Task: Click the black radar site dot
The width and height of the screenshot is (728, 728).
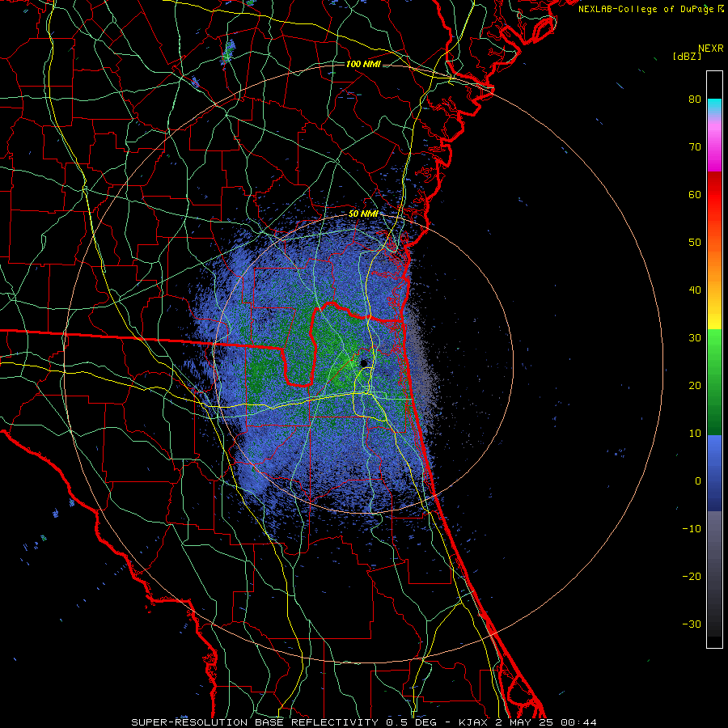Action: (364, 363)
